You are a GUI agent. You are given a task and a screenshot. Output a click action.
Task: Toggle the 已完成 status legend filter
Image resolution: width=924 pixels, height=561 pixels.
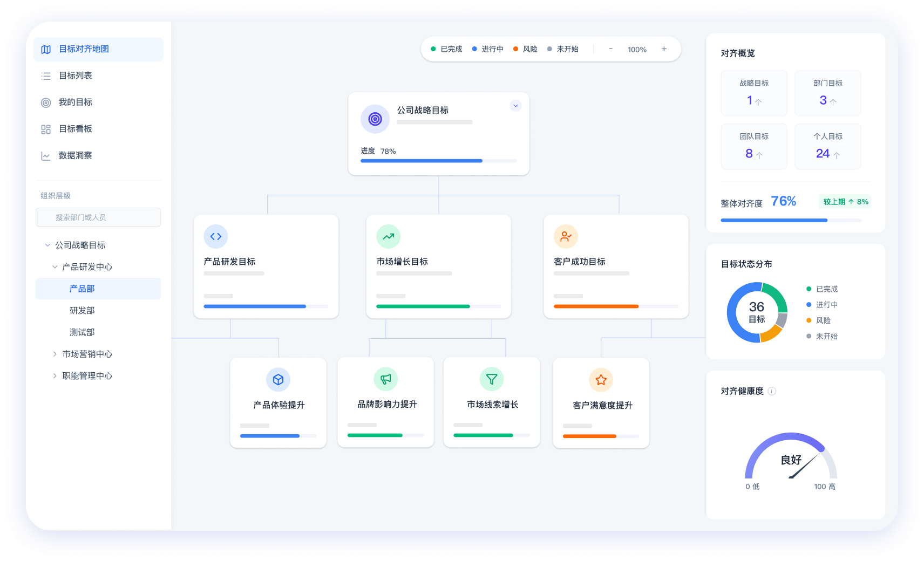[x=446, y=49]
